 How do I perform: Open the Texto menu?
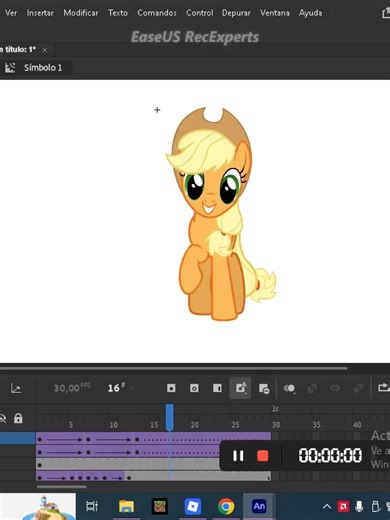coord(118,13)
